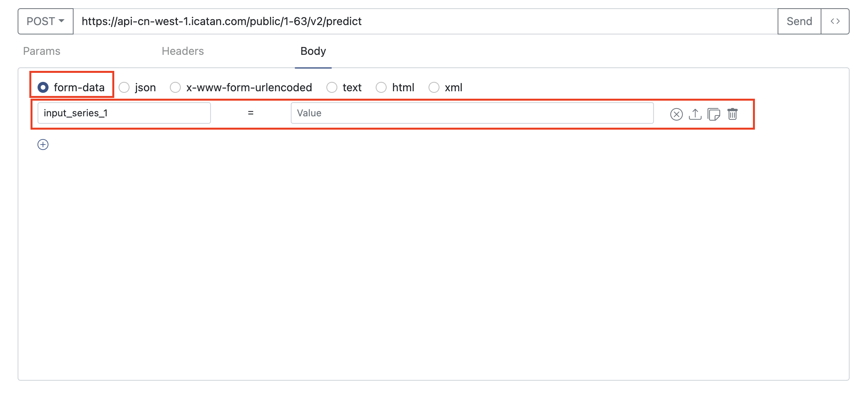Choose x-www-form-urlencoded body type
This screenshot has height=394, width=868.
(x=175, y=87)
